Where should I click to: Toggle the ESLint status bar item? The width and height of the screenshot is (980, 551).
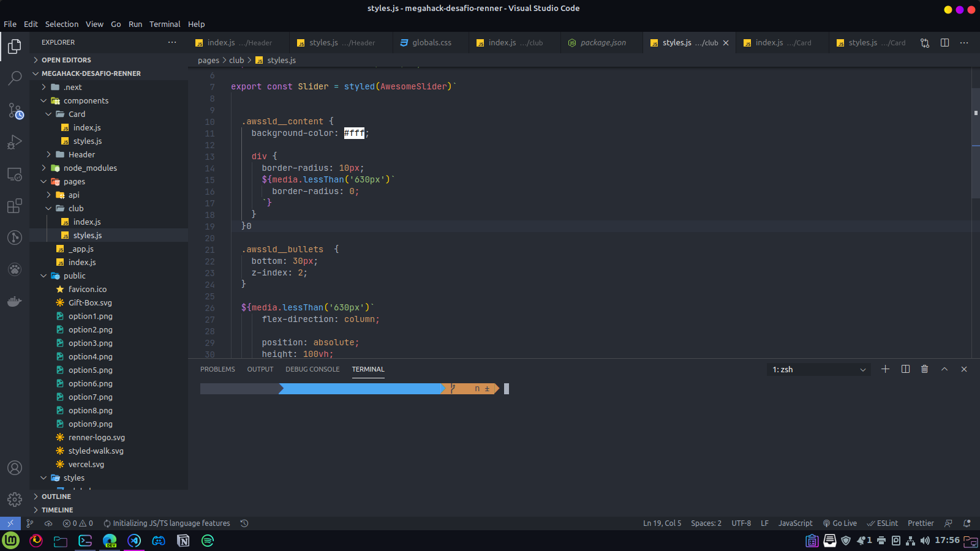tap(882, 523)
